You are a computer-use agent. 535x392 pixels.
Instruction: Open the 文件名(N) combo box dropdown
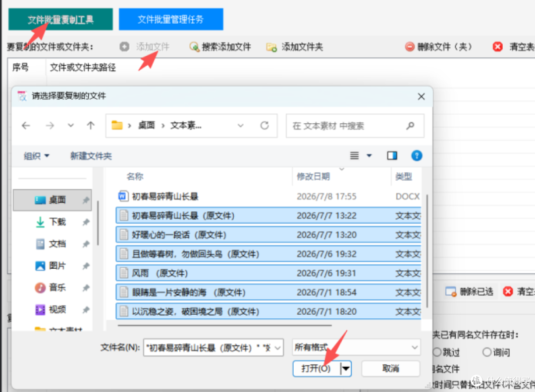click(278, 347)
